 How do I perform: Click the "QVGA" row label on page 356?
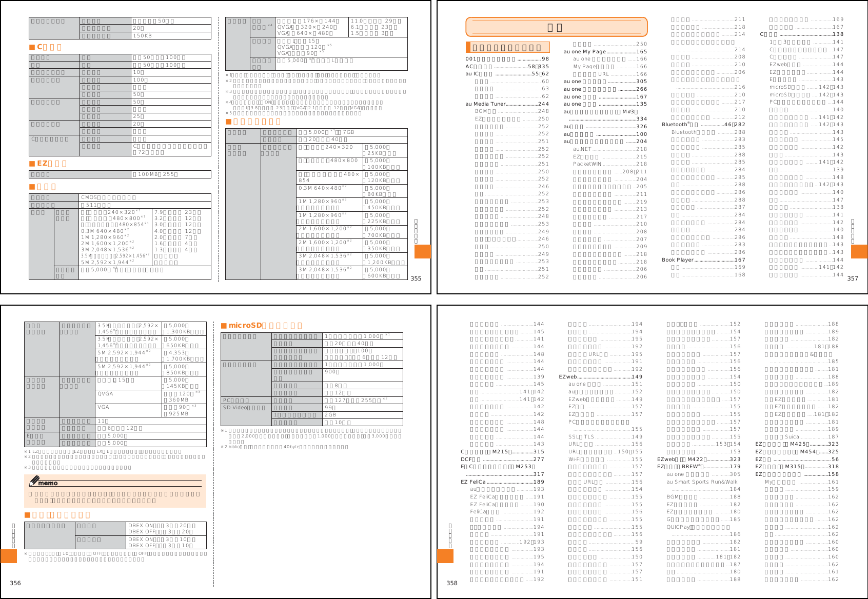tap(129, 397)
